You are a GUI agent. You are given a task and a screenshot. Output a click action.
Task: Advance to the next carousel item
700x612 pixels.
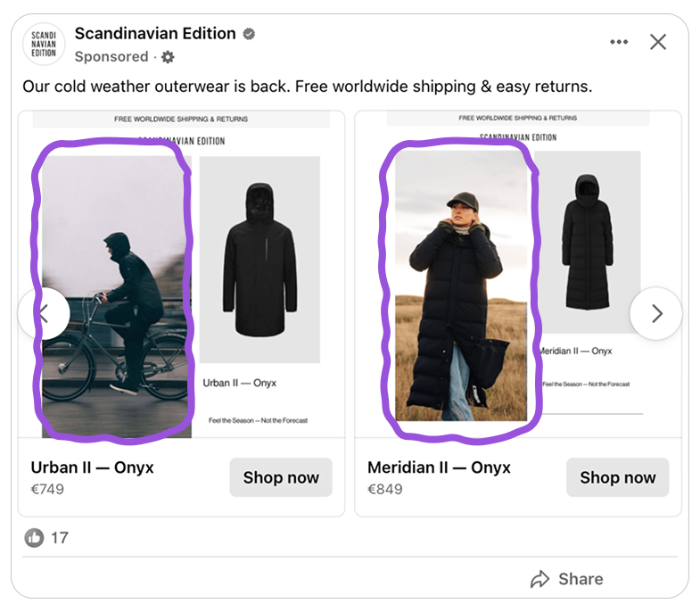coord(655,313)
